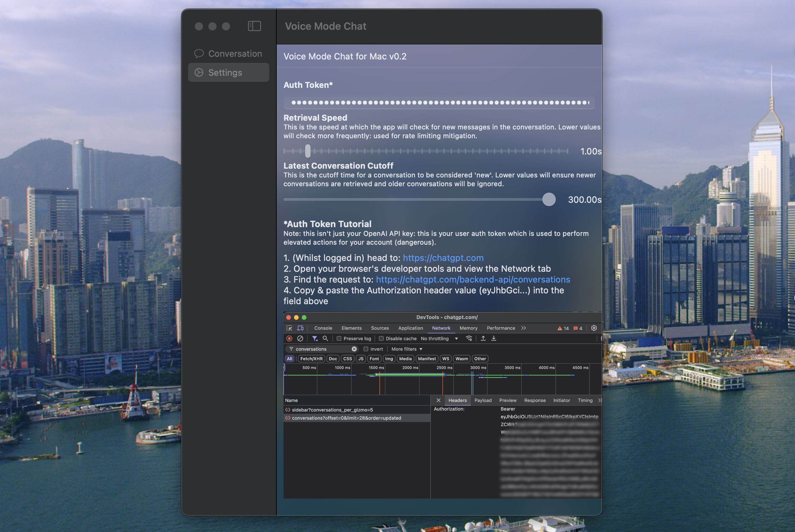Open the backend-api/conversations link

(473, 280)
